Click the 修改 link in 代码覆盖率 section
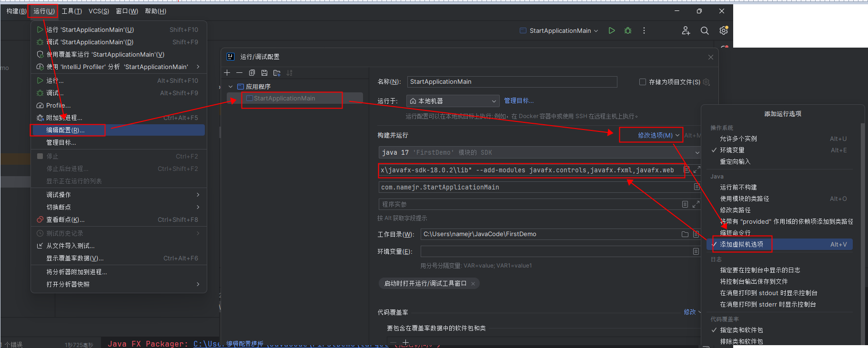 (690, 312)
